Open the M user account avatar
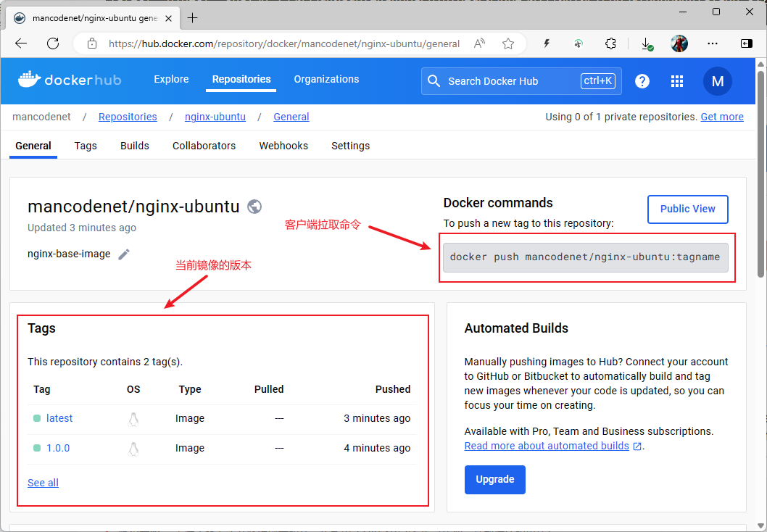 (717, 81)
